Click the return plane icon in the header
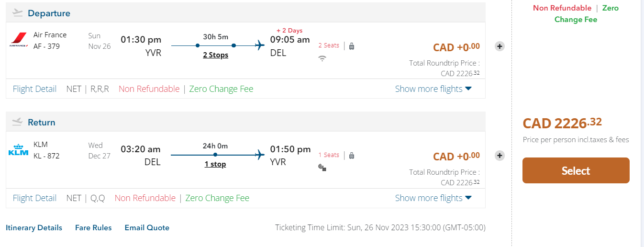The width and height of the screenshot is (644, 247). [x=18, y=122]
